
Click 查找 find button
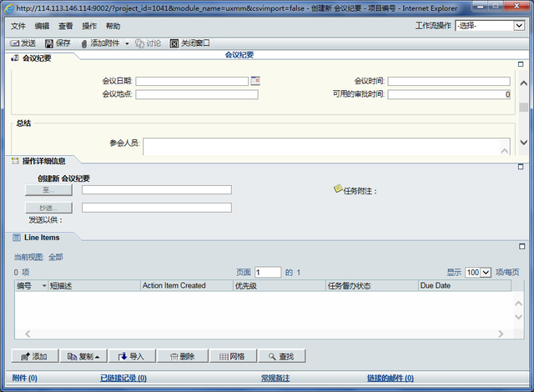point(282,356)
